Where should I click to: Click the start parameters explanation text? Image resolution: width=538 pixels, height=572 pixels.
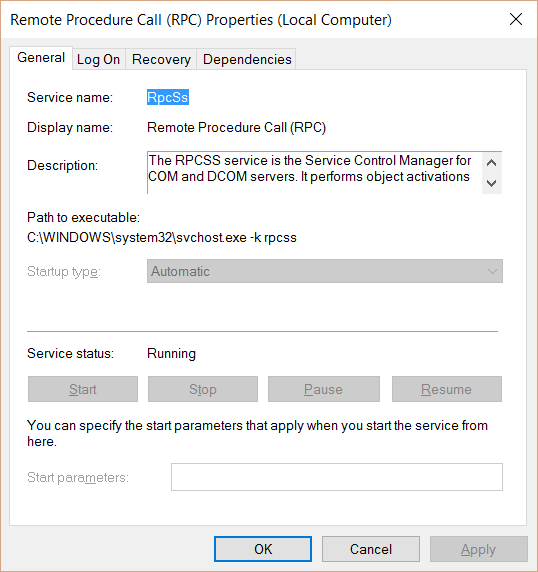pyautogui.click(x=258, y=433)
